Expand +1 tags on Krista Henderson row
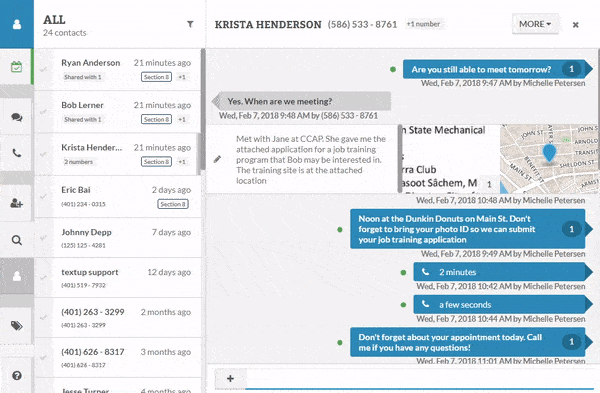 tap(182, 162)
